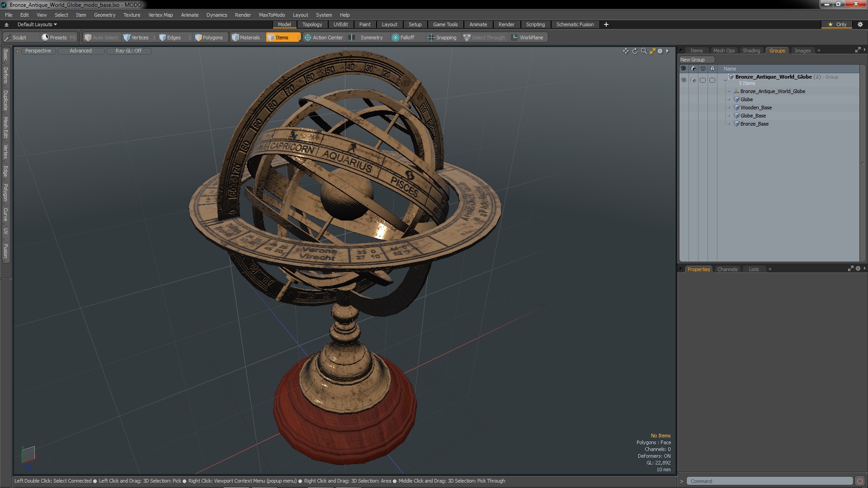The image size is (868, 488).
Task: Toggle visibility eye for Bronze_Antique_World_Globe group
Action: pos(684,80)
